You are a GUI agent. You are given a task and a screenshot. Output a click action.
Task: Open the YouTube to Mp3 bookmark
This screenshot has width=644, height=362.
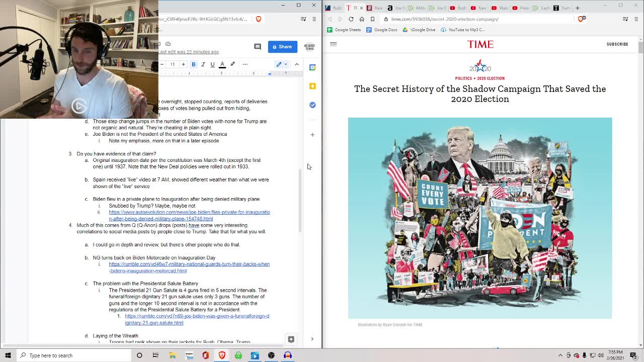click(x=463, y=30)
